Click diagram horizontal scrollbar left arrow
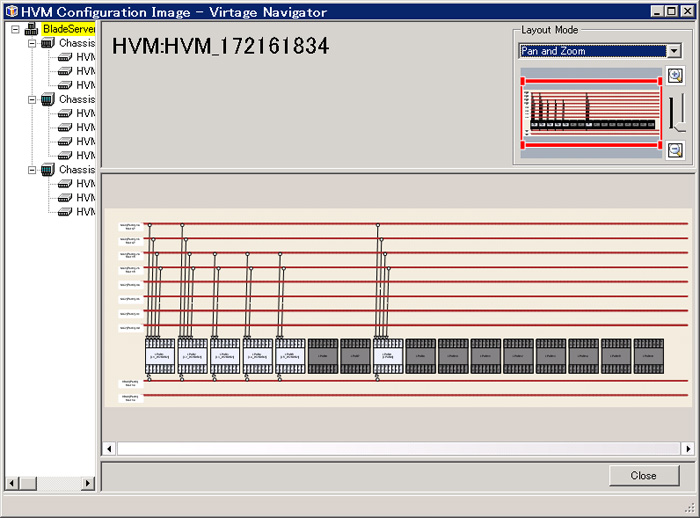 point(109,448)
